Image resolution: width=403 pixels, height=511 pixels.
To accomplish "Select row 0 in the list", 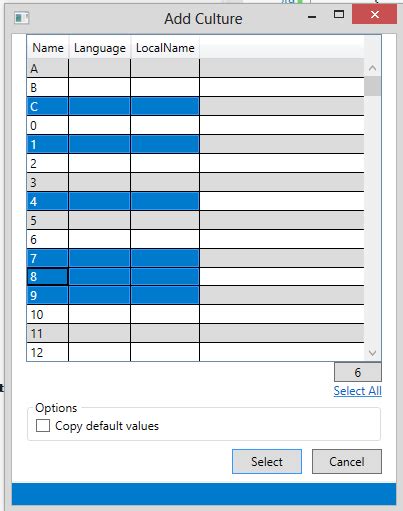I will pyautogui.click(x=195, y=126).
